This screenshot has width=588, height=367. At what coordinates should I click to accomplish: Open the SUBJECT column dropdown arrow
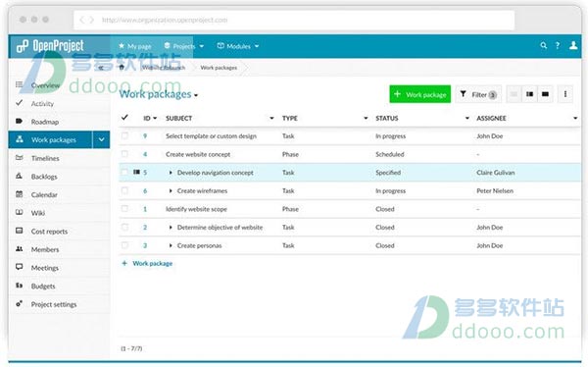click(271, 118)
